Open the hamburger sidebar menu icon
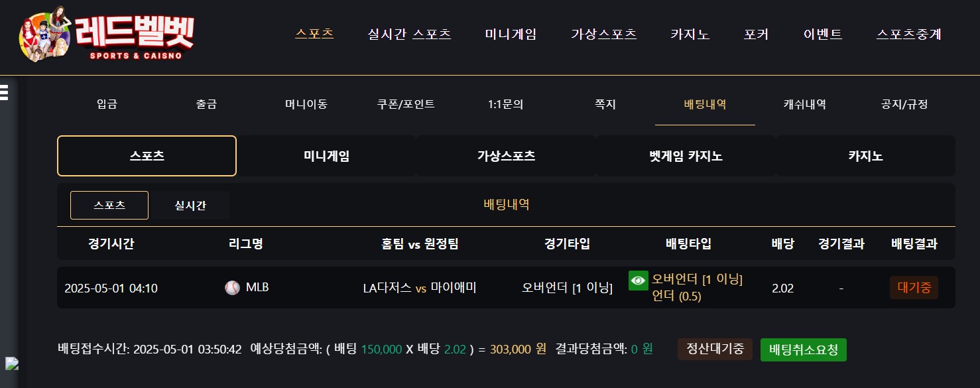This screenshot has width=980, height=388. click(4, 92)
